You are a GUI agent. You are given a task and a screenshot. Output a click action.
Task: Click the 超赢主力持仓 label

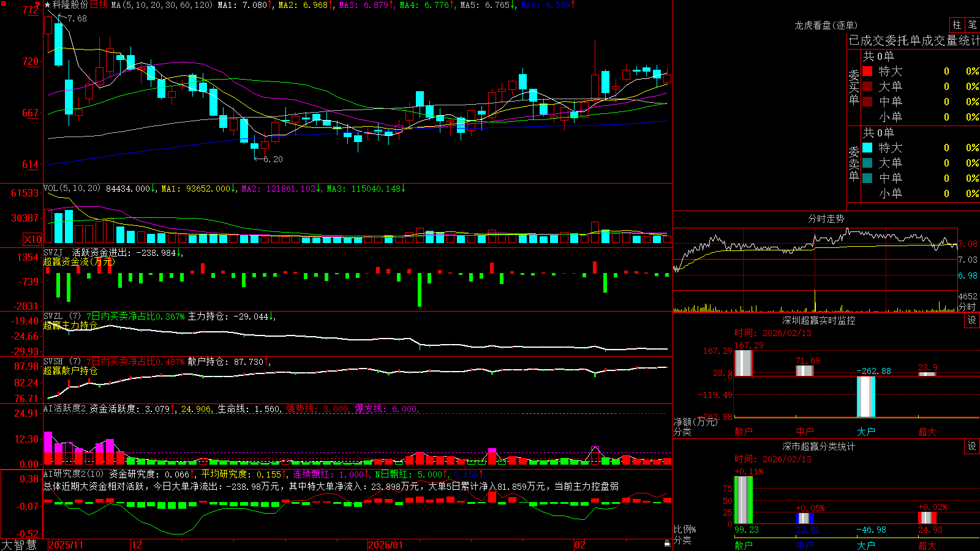point(70,325)
